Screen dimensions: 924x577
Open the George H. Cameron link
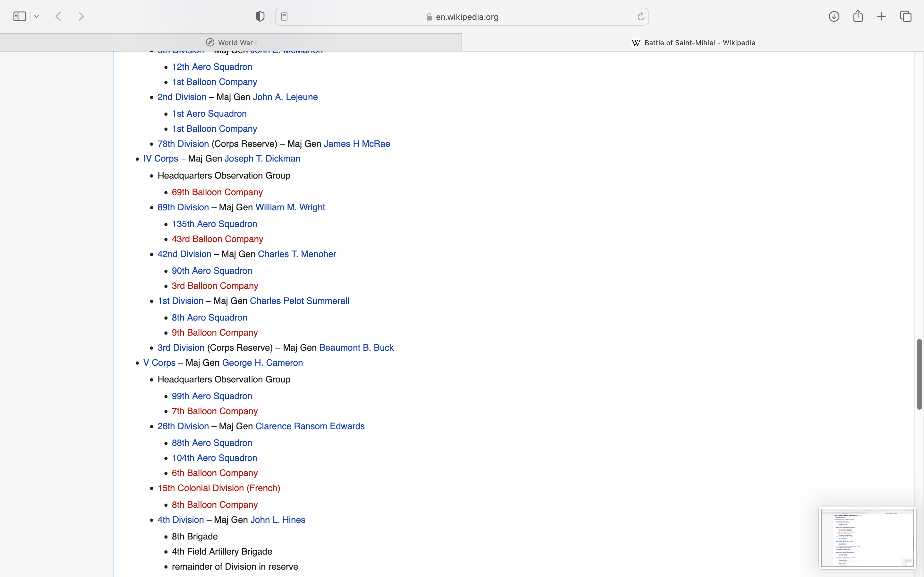point(262,363)
